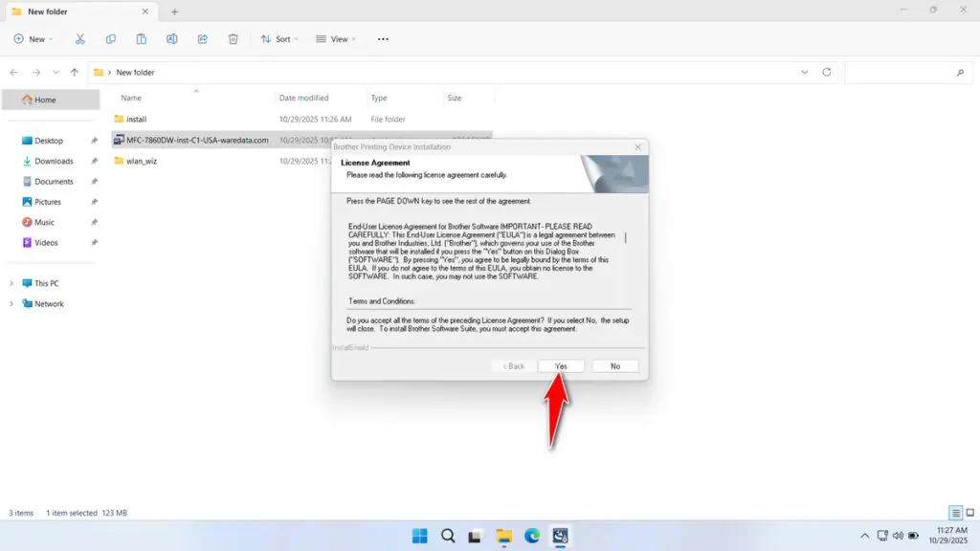Screen dimensions: 980x551
Task: Click the Cut icon in the toolbar
Action: 80,38
